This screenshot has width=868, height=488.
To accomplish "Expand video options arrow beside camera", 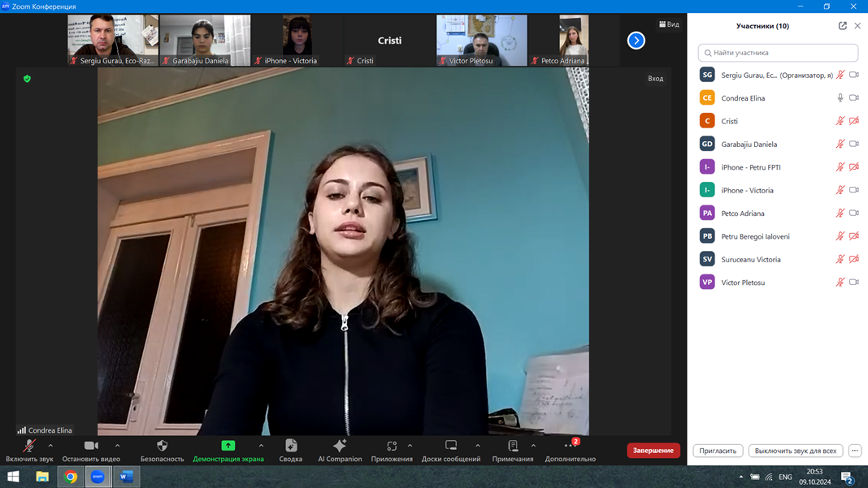I will coord(118,446).
